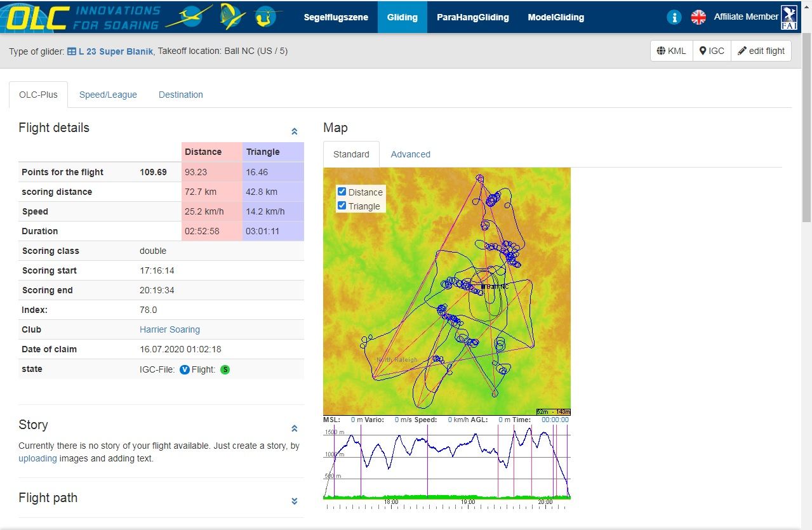Click the UK flag language icon
The width and height of the screenshot is (812, 530).
tap(698, 17)
